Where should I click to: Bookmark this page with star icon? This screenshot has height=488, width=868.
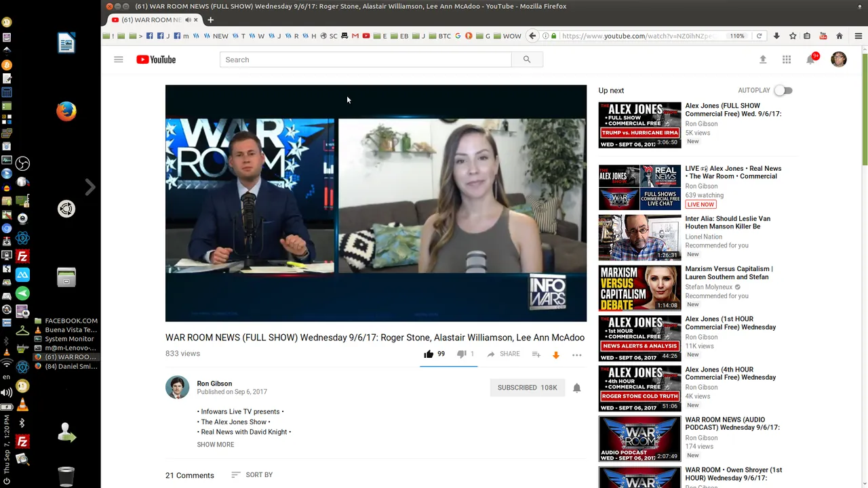792,36
